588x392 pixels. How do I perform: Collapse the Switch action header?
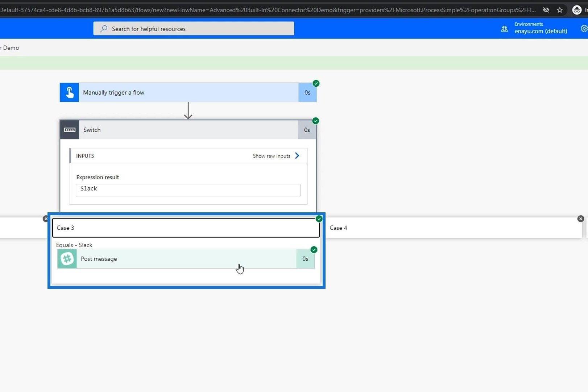(x=188, y=130)
